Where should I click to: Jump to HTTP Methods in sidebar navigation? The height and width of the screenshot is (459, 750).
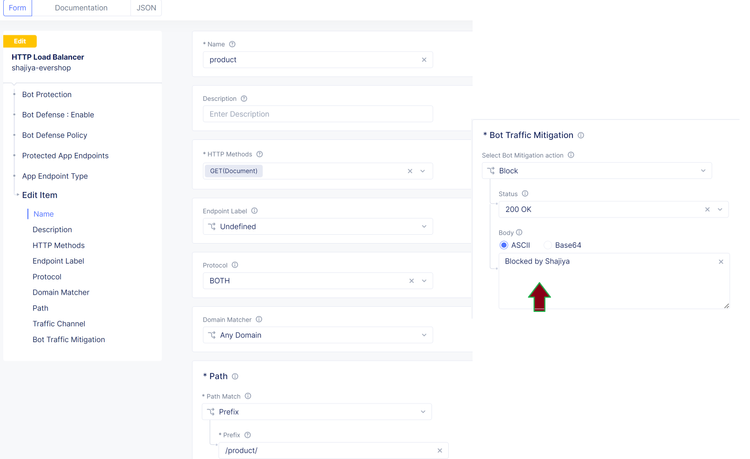click(x=58, y=245)
